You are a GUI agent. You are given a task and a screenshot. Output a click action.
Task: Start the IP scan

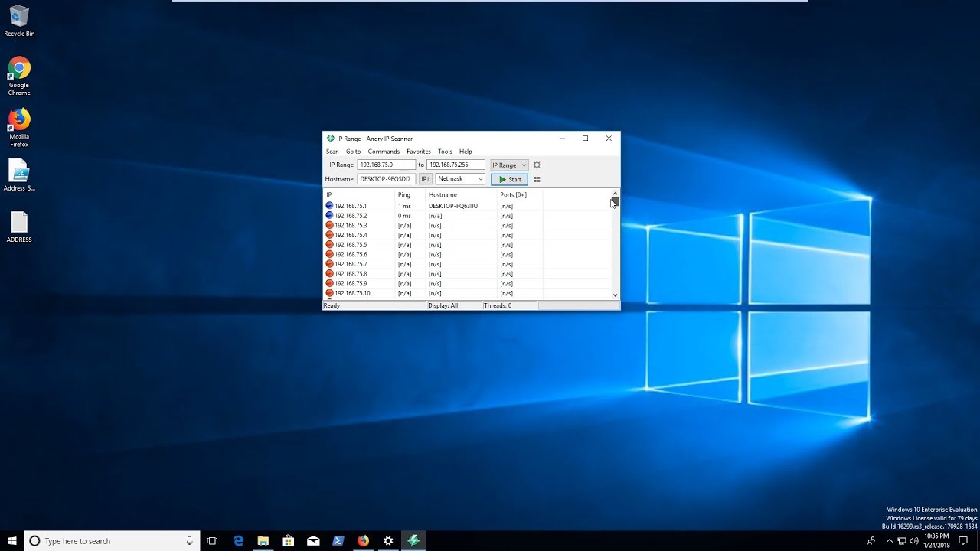click(509, 179)
